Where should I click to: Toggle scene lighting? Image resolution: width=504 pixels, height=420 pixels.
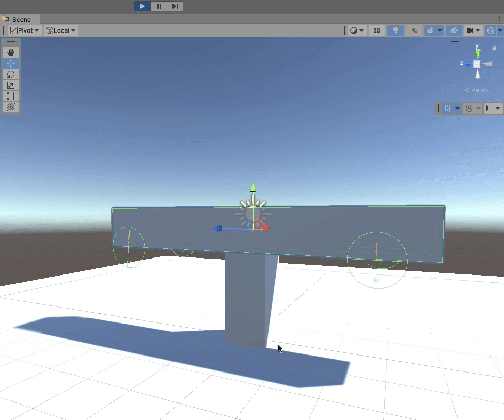(x=395, y=30)
